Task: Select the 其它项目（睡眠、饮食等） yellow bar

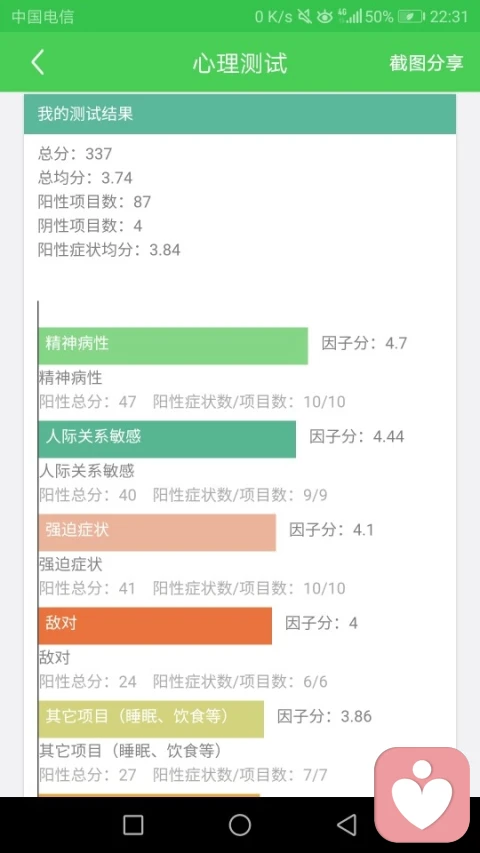Action: (151, 719)
